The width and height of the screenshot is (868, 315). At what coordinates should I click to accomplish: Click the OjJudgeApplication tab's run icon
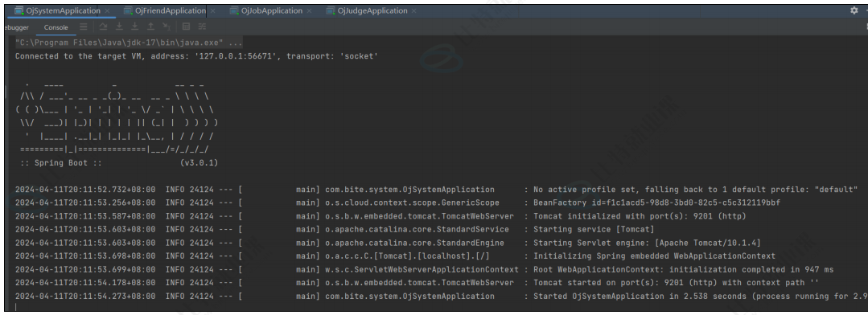331,11
